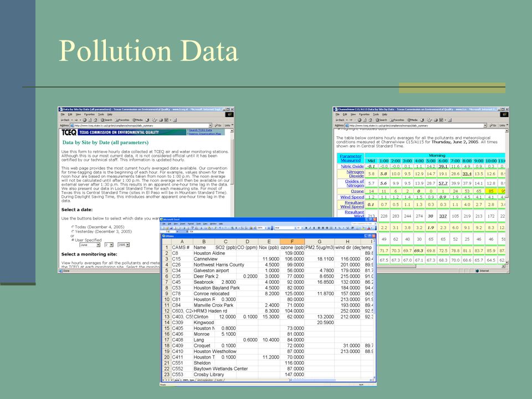Toggle Bold in Excel's formatting toolbar
This screenshot has height=399, width=532.
306,228
